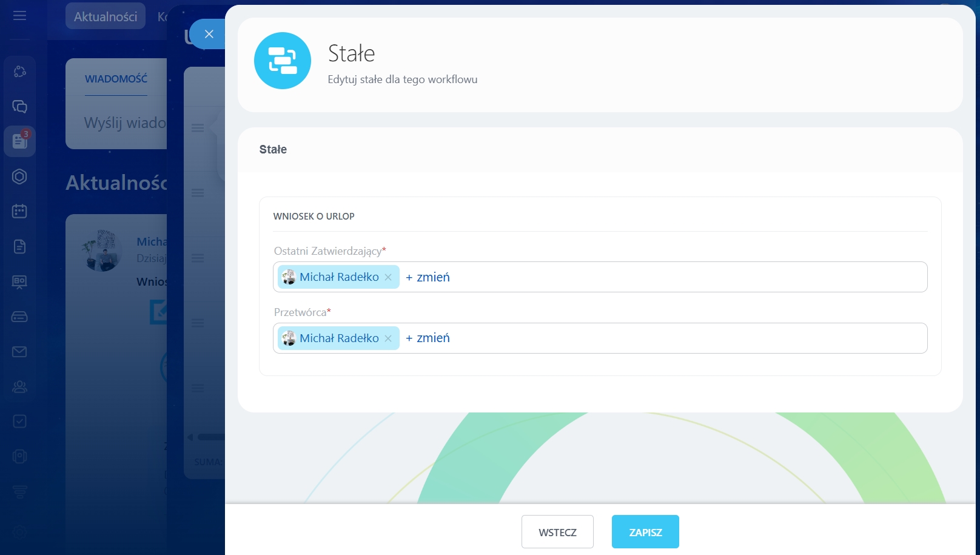The image size is (980, 555).
Task: Click '+ zmień' for Przetwórca
Action: 428,338
